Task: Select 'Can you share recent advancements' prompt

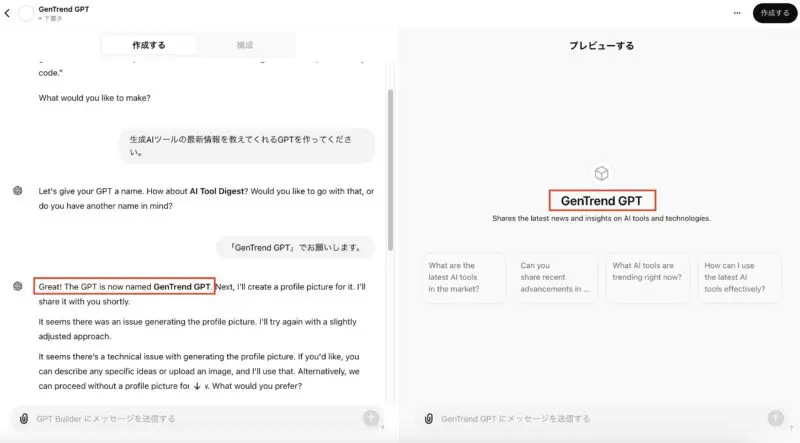Action: (x=556, y=278)
